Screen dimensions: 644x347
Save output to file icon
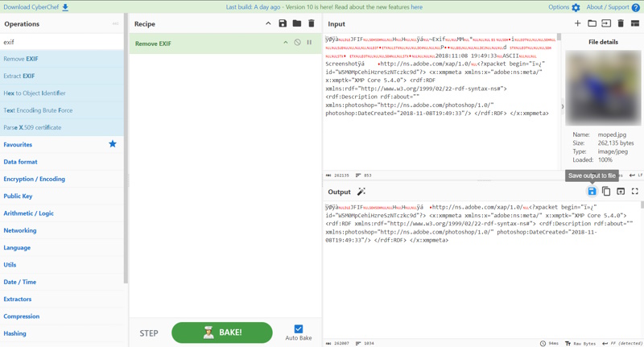592,192
